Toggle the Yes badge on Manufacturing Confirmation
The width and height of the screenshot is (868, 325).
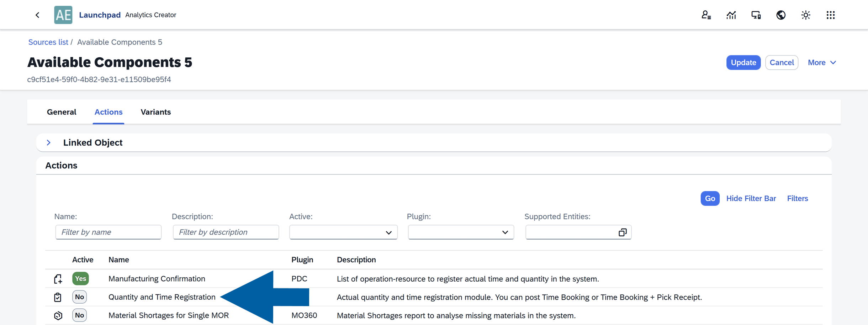(80, 279)
